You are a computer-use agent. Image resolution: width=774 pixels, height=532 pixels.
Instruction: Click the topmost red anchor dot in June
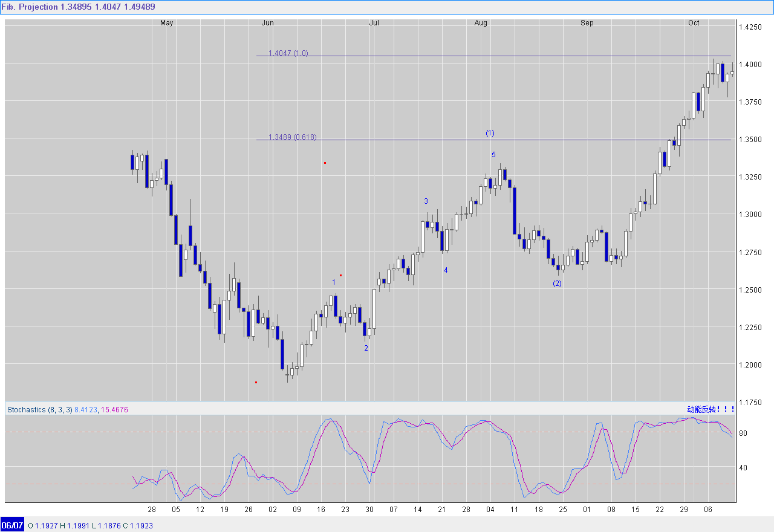point(325,163)
